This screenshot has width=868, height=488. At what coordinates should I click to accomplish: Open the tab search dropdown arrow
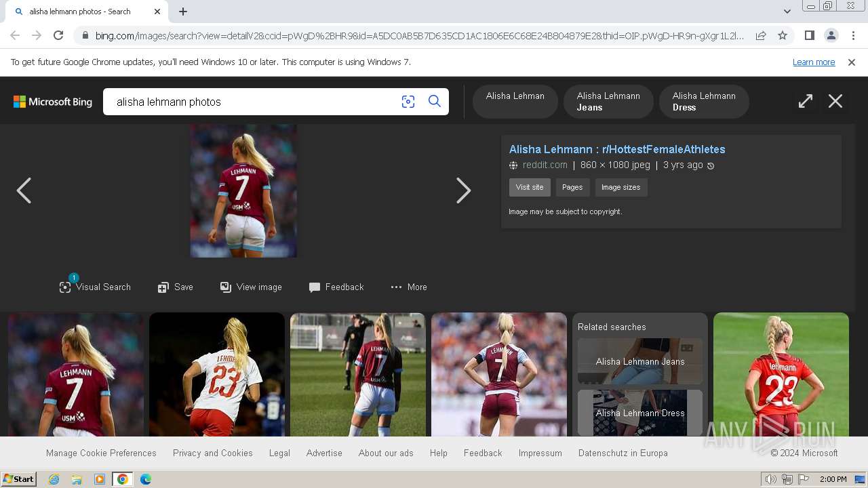coord(787,12)
